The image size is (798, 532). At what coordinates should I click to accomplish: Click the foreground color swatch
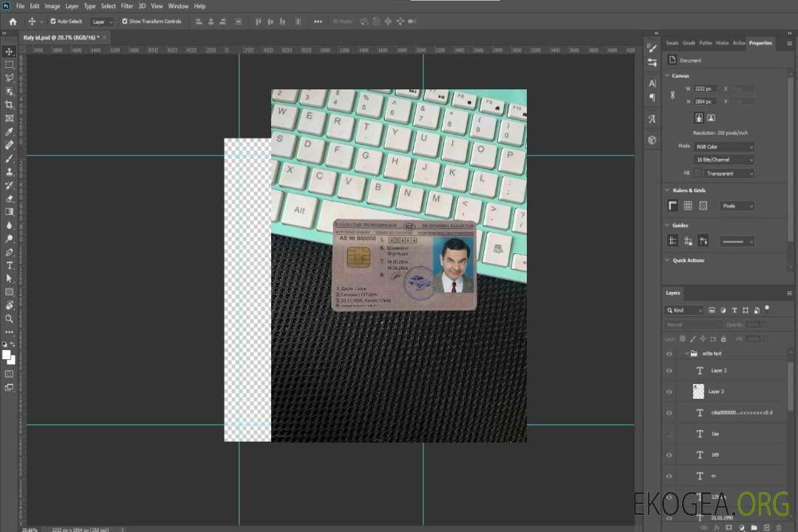[6, 355]
